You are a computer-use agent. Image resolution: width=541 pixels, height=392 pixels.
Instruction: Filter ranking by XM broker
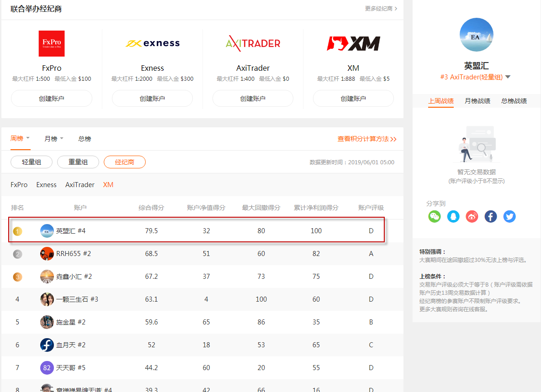click(108, 185)
